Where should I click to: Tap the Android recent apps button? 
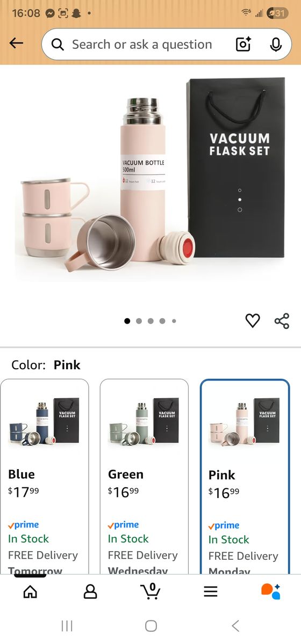pos(67,626)
